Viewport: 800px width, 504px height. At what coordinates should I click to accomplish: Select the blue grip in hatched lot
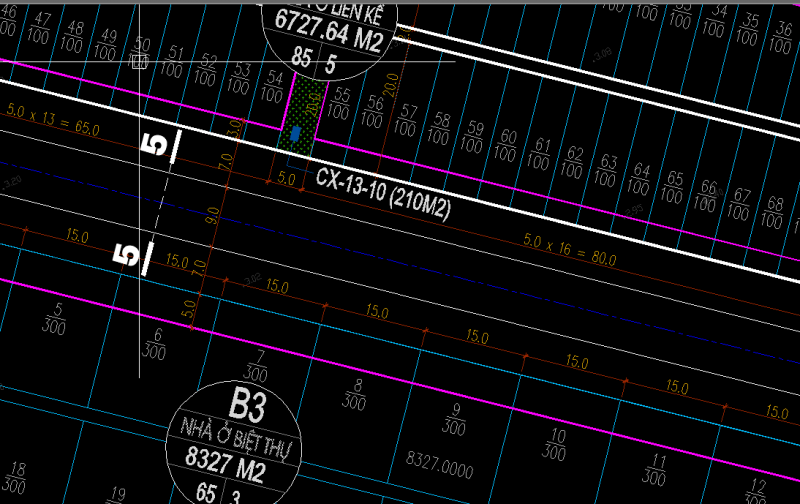[296, 132]
